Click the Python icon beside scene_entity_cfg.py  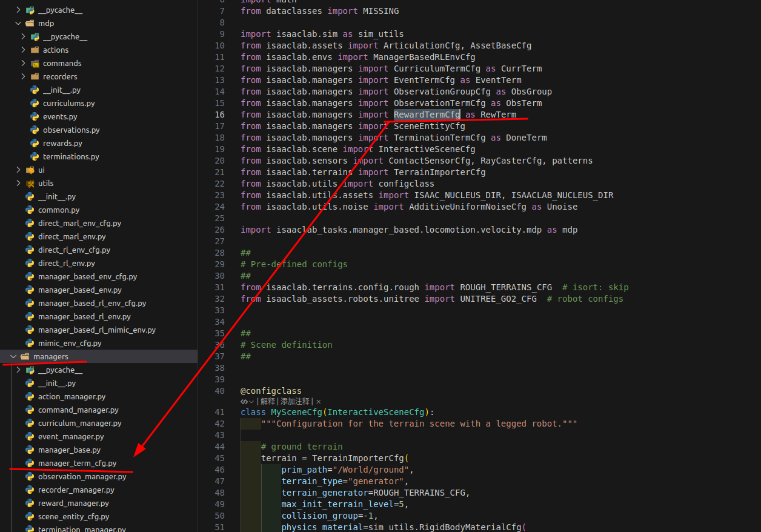coord(30,517)
